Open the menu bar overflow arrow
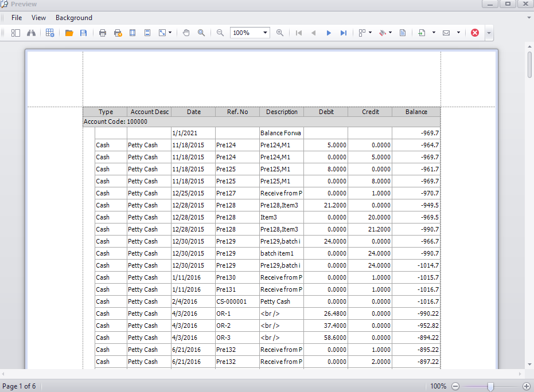The width and height of the screenshot is (534, 392). 529,18
